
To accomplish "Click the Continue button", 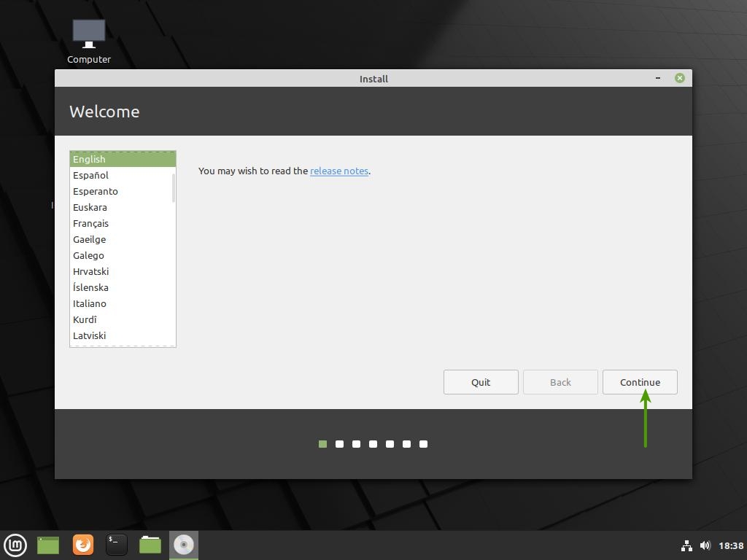I will 640,382.
